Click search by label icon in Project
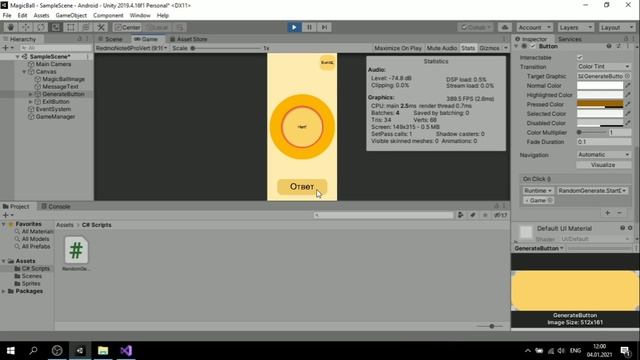 [473, 215]
